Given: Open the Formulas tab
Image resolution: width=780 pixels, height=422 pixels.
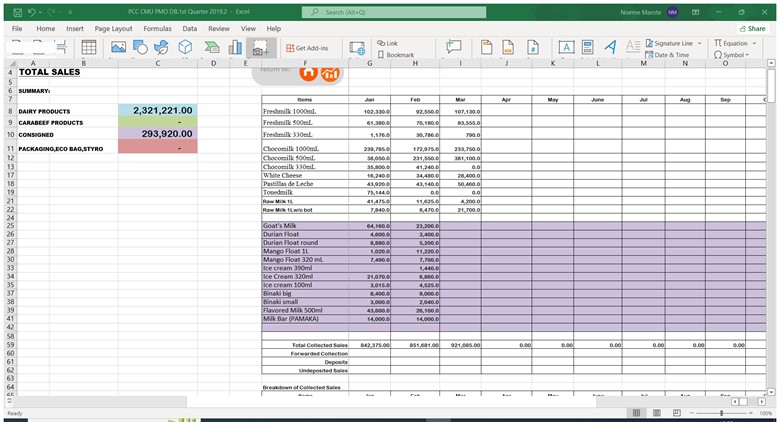Looking at the screenshot, I should 157,28.
